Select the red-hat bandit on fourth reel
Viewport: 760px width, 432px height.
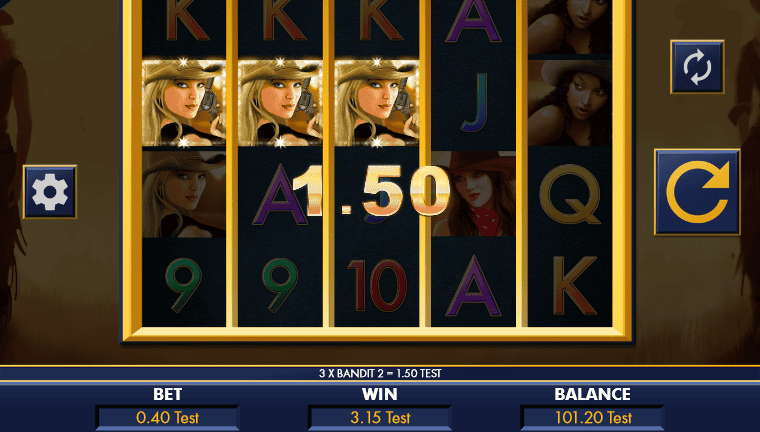473,194
